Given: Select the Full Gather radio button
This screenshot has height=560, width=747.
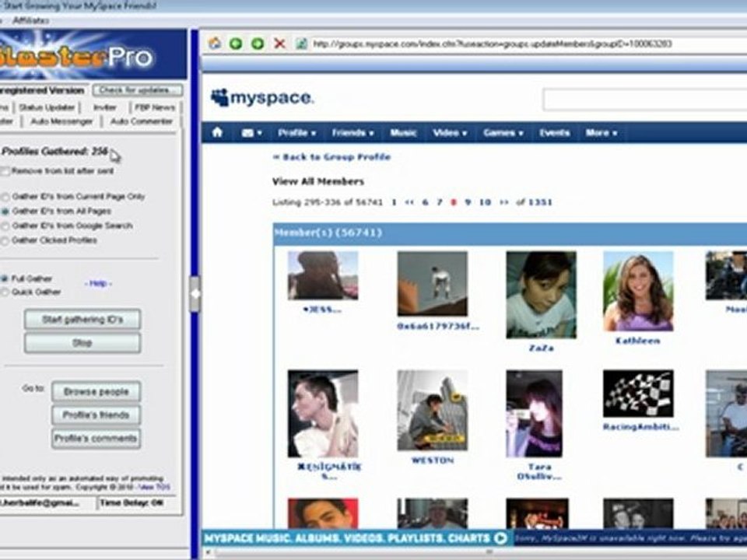Looking at the screenshot, I should pyautogui.click(x=5, y=278).
